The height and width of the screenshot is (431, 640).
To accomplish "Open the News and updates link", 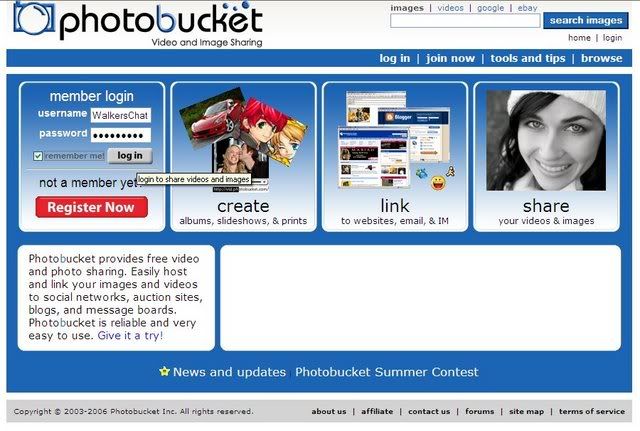I will (x=229, y=372).
